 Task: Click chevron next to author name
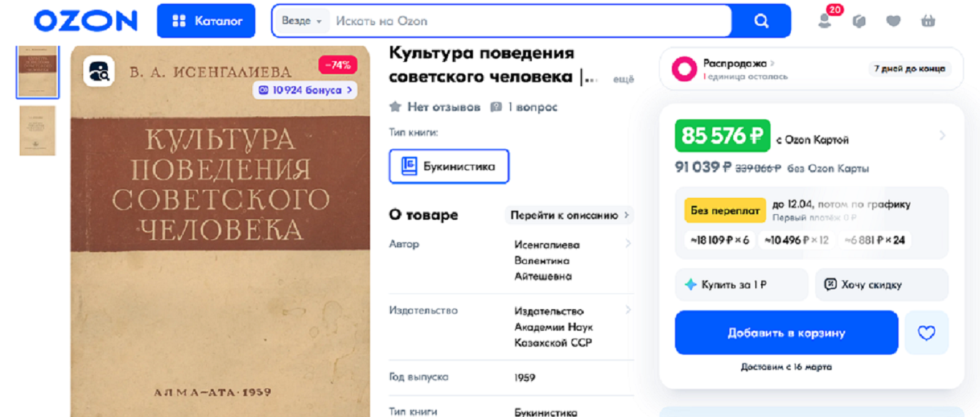(x=628, y=244)
